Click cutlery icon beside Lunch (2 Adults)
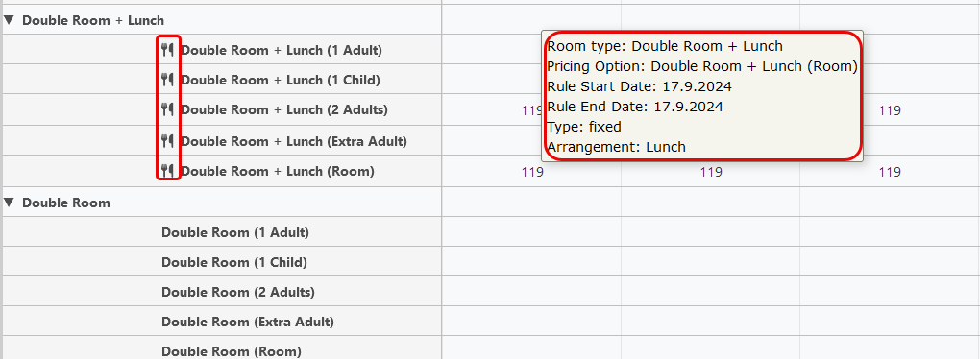 click(x=167, y=109)
